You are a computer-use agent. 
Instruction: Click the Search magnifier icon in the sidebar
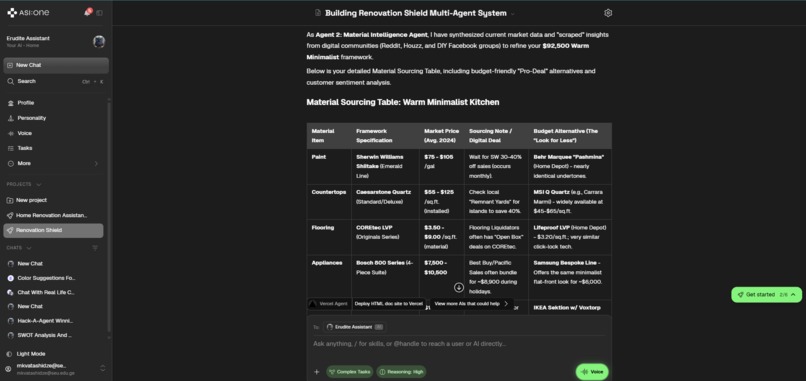(x=10, y=81)
